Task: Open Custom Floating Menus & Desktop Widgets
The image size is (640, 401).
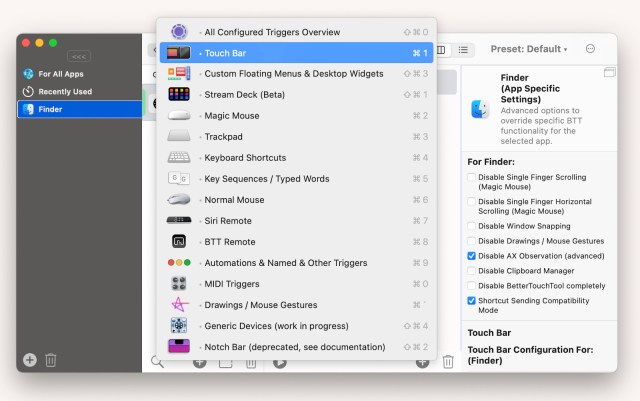Action: tap(296, 74)
